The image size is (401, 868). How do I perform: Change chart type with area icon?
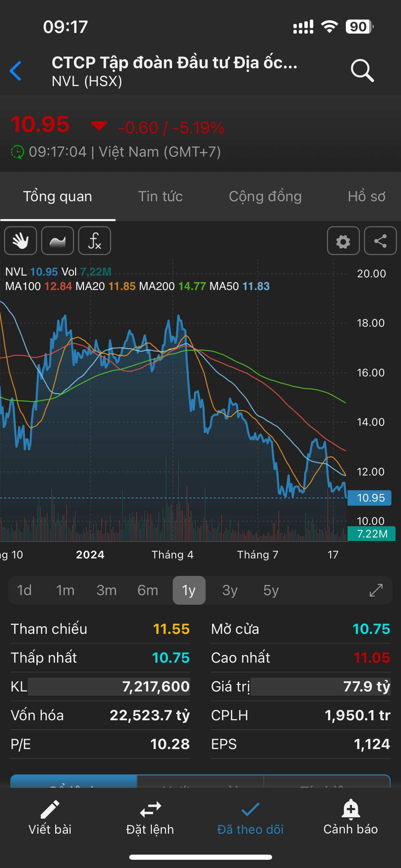click(58, 241)
